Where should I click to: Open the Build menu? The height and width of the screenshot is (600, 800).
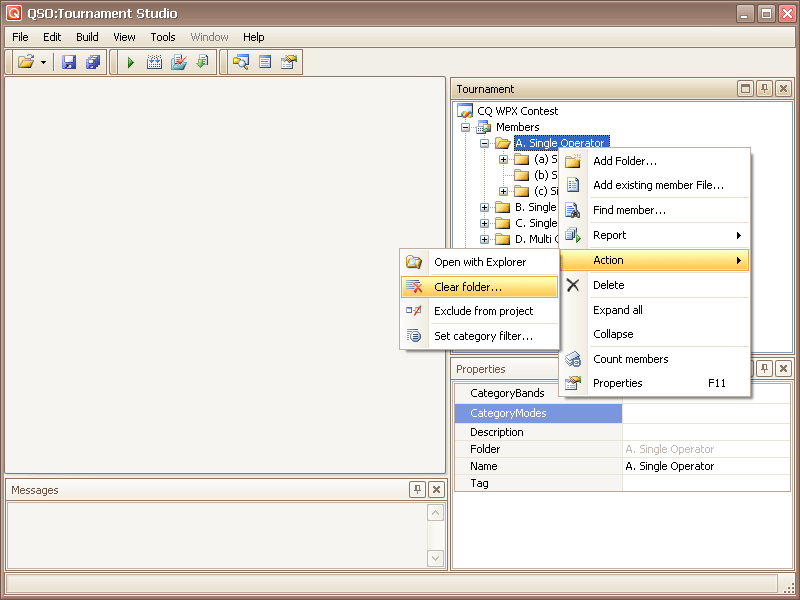(x=87, y=37)
